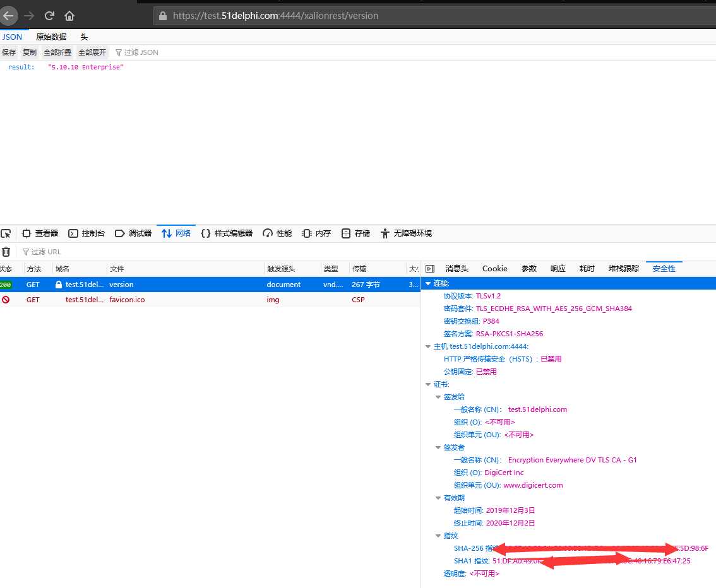Activate the element picker icon
Image resolution: width=716 pixels, height=588 pixels.
(6, 233)
